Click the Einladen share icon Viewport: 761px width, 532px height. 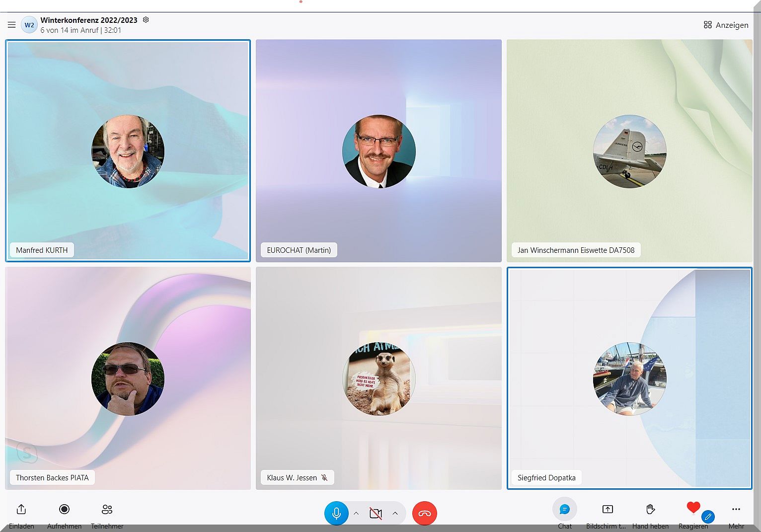[21, 510]
